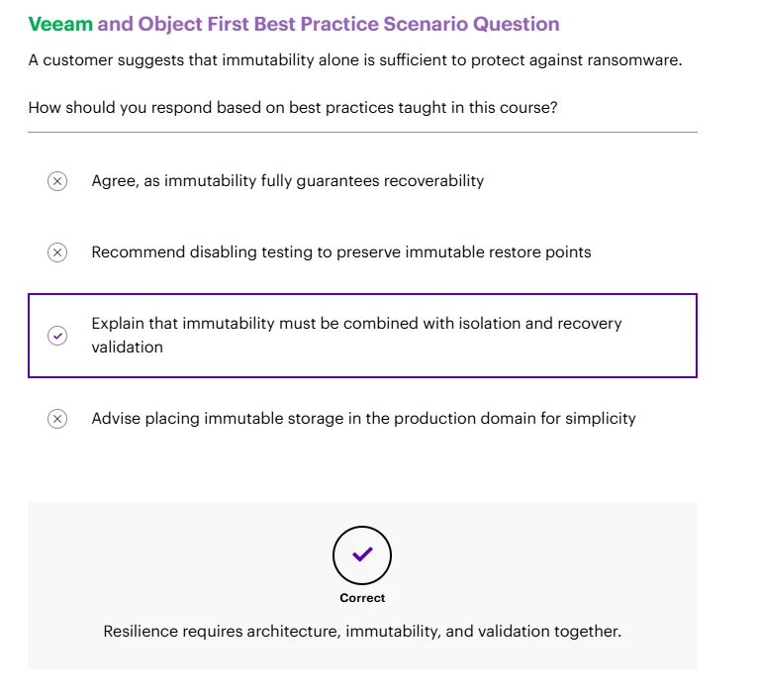Choose the radio next to 'Recommend disabling testing'
Screen dimensions: 759x700
pyautogui.click(x=57, y=252)
